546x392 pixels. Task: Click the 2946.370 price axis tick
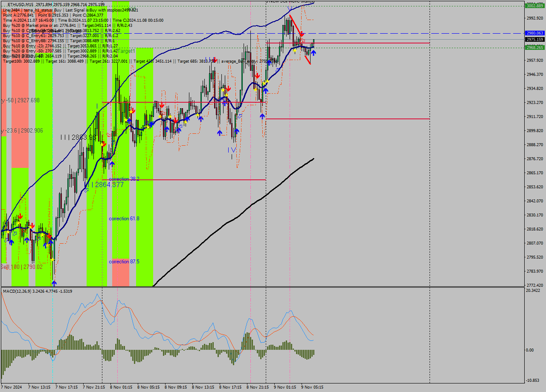point(535,74)
